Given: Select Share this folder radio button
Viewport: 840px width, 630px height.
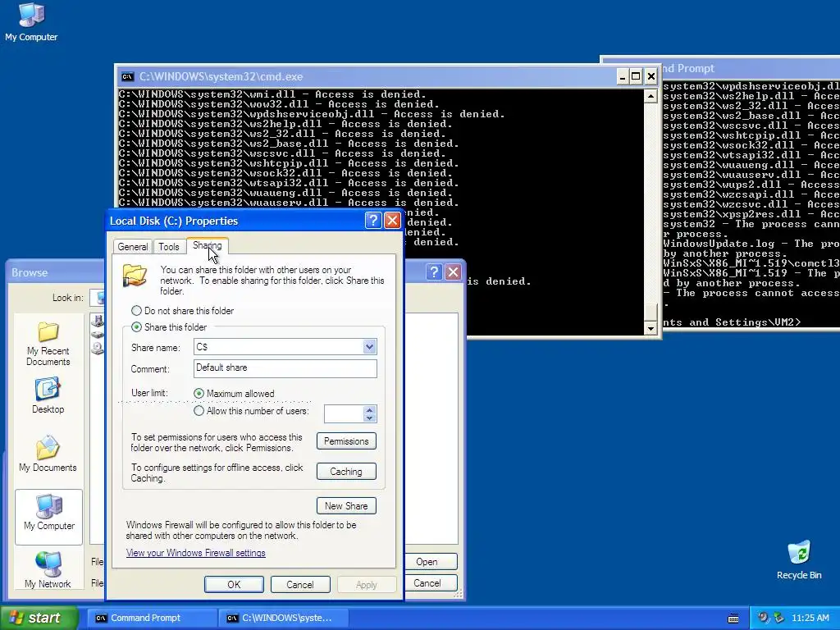Looking at the screenshot, I should pyautogui.click(x=137, y=326).
